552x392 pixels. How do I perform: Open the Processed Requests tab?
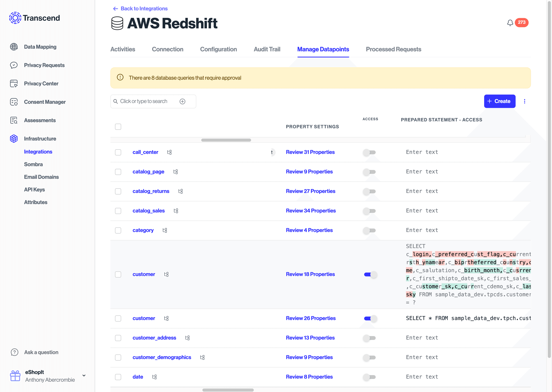pyautogui.click(x=393, y=49)
